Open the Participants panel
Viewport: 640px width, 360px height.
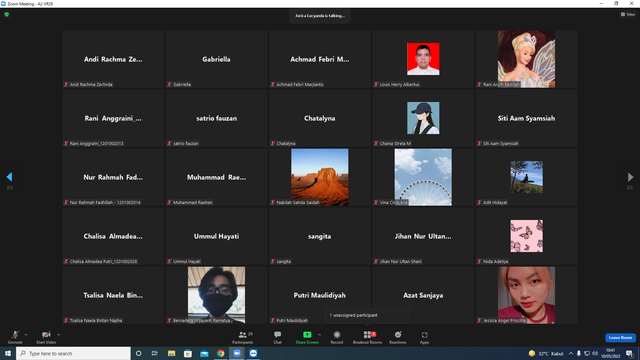tap(243, 337)
